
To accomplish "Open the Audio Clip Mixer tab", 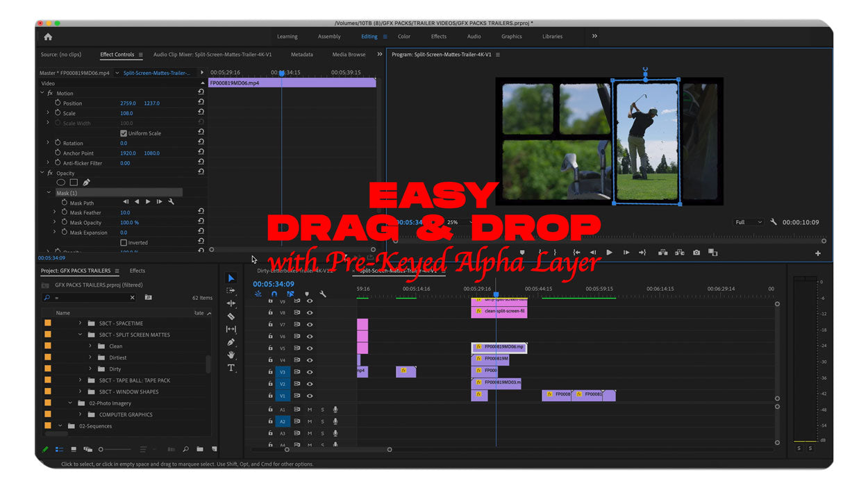I will click(212, 55).
